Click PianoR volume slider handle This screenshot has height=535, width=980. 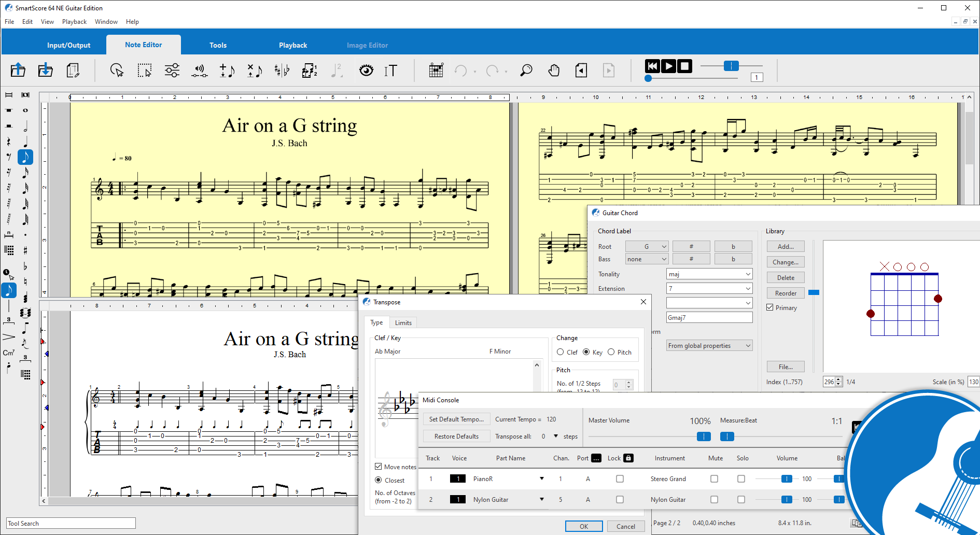[x=787, y=479]
